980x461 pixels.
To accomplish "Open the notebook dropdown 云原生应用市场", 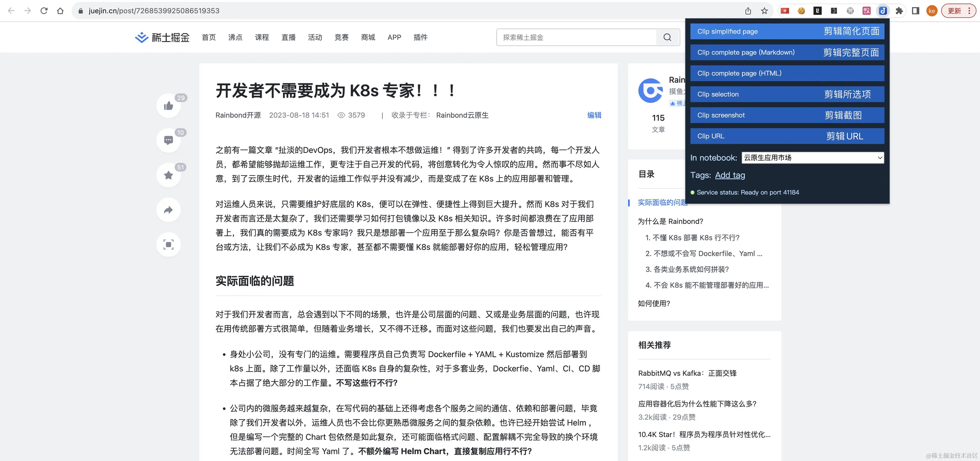I will coord(812,158).
